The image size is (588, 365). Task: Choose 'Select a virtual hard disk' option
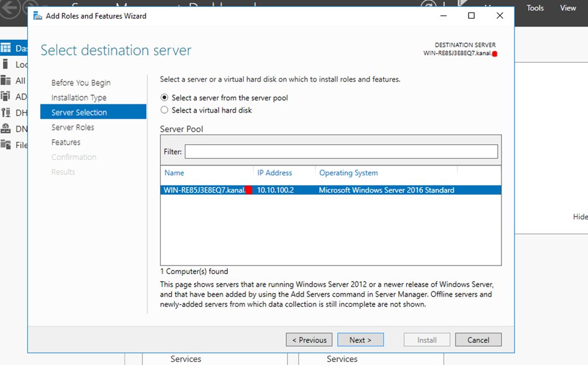click(x=164, y=110)
